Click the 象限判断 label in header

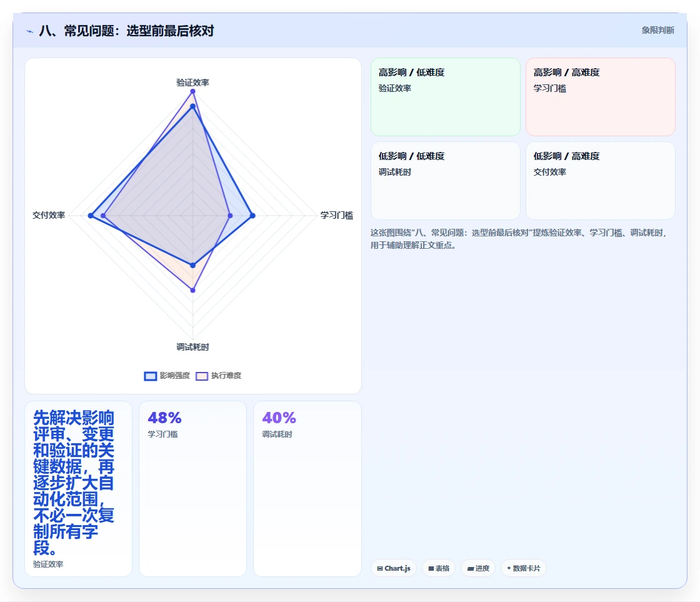click(657, 31)
